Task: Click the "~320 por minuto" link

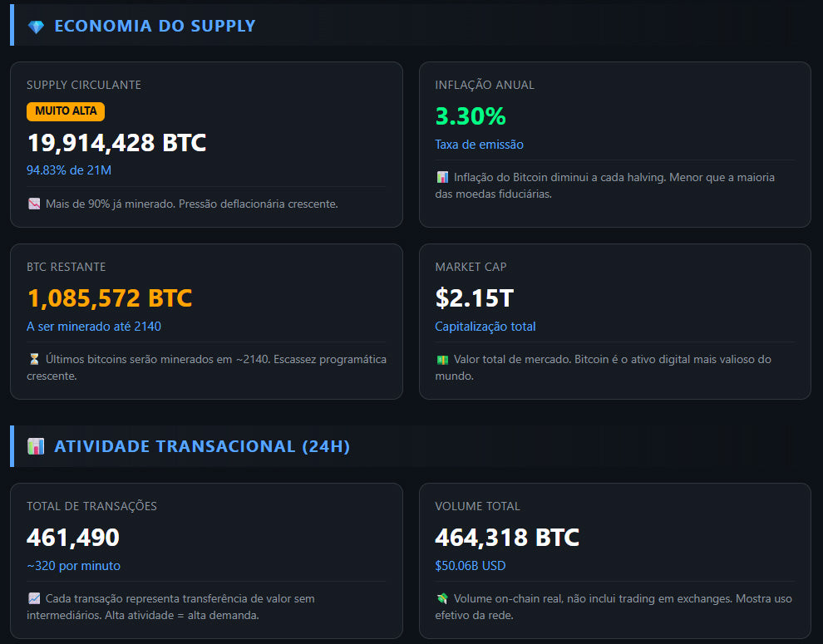Action: coord(73,566)
